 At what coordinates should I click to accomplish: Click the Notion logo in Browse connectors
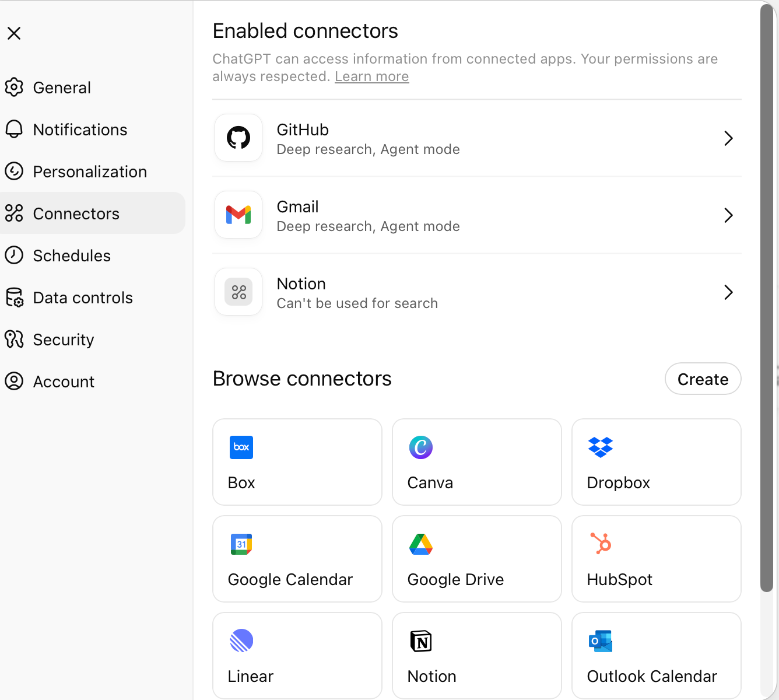[x=421, y=641]
